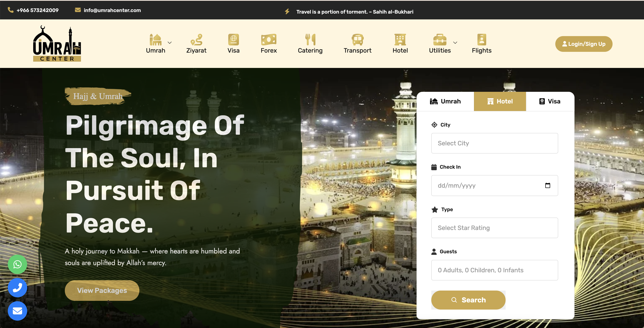
Task: Select the Visa globe icon in navigation
Action: point(233,40)
